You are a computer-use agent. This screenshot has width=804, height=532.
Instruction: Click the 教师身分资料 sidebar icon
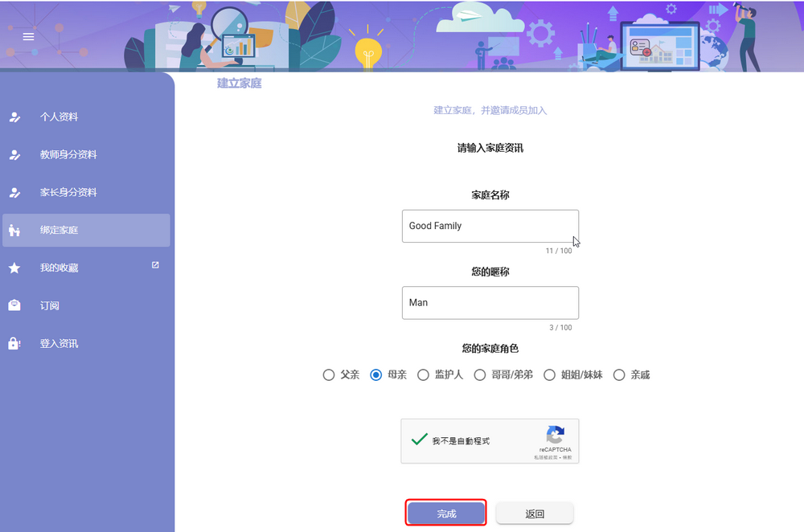coord(14,155)
